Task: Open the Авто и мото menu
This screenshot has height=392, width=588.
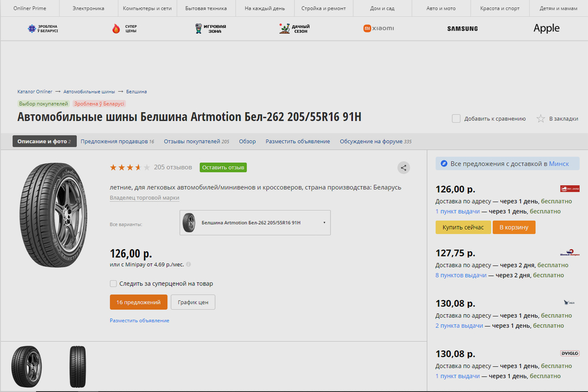Action: pos(441,8)
